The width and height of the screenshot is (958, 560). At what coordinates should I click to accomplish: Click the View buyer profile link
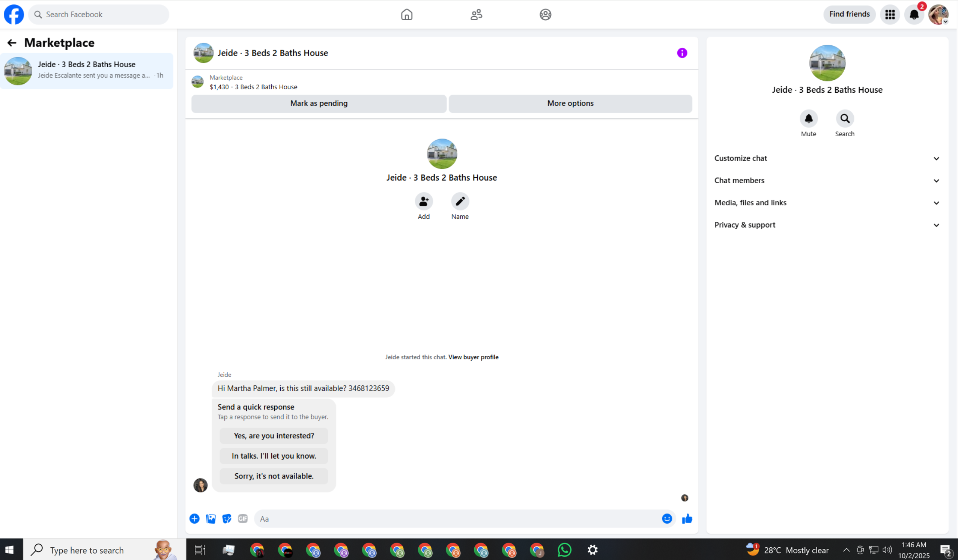click(473, 357)
